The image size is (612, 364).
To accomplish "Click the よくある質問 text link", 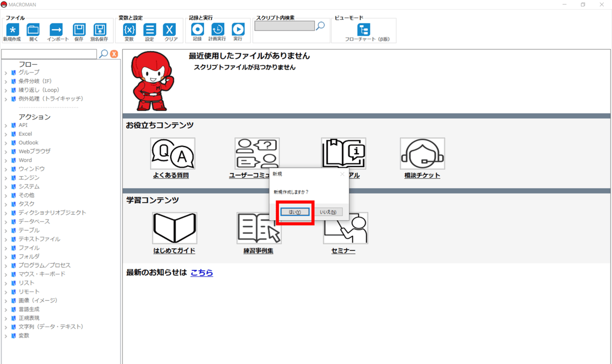I will pyautogui.click(x=171, y=175).
